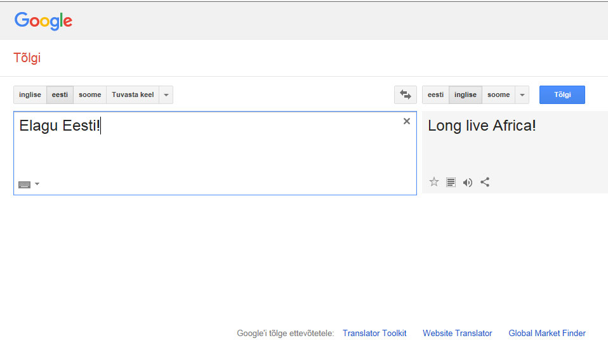Open the Website Translator link
The width and height of the screenshot is (608, 364).
point(457,333)
